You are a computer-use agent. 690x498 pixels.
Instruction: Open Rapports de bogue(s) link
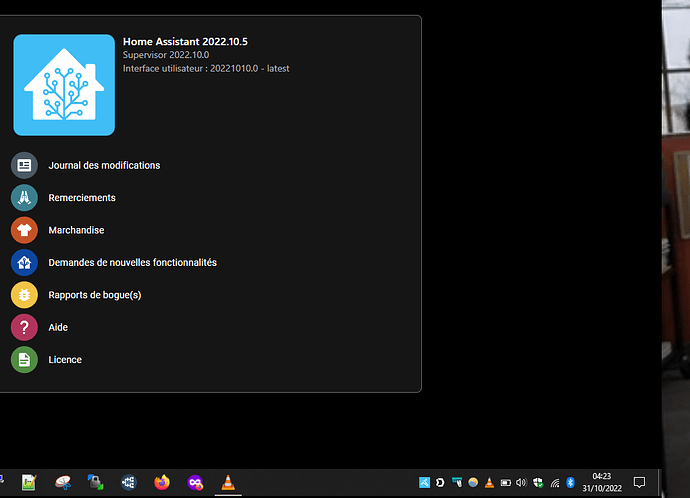[95, 295]
